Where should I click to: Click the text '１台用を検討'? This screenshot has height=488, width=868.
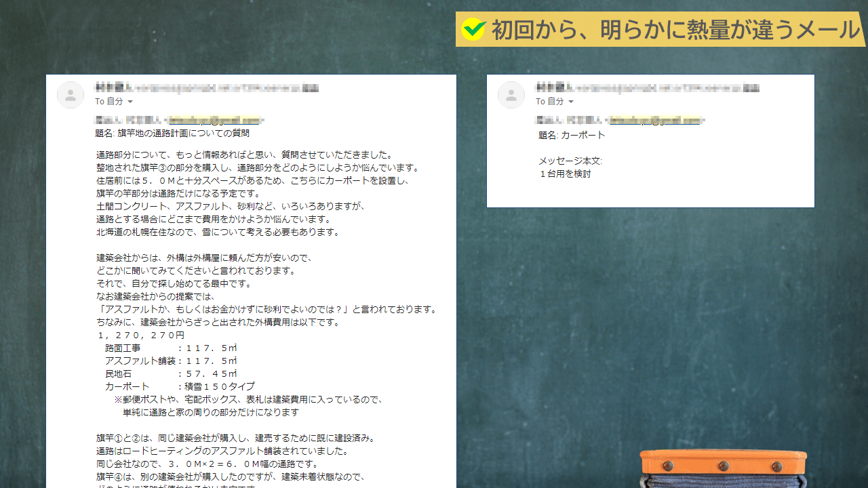click(x=565, y=174)
